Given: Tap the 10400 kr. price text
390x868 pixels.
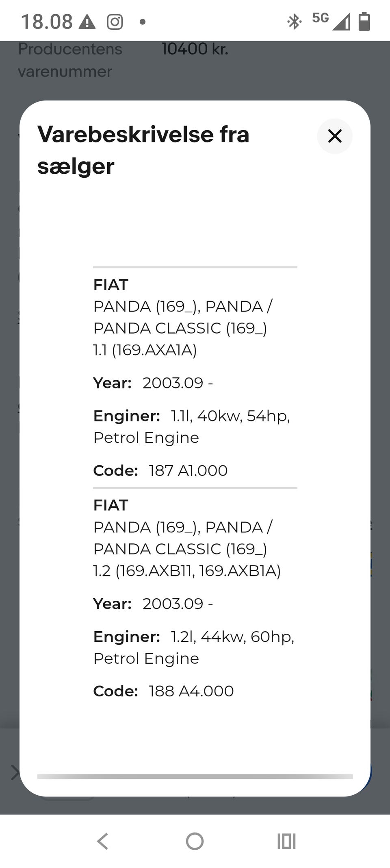Looking at the screenshot, I should click(195, 49).
